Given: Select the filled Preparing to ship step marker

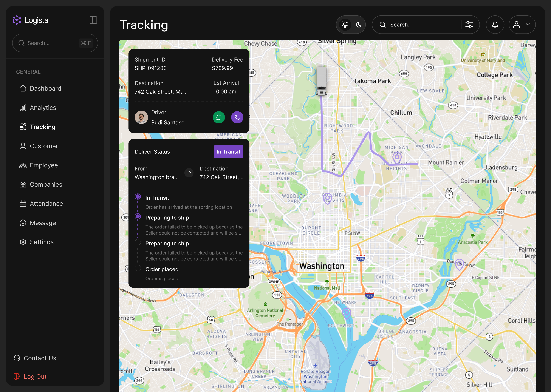Looking at the screenshot, I should [138, 216].
